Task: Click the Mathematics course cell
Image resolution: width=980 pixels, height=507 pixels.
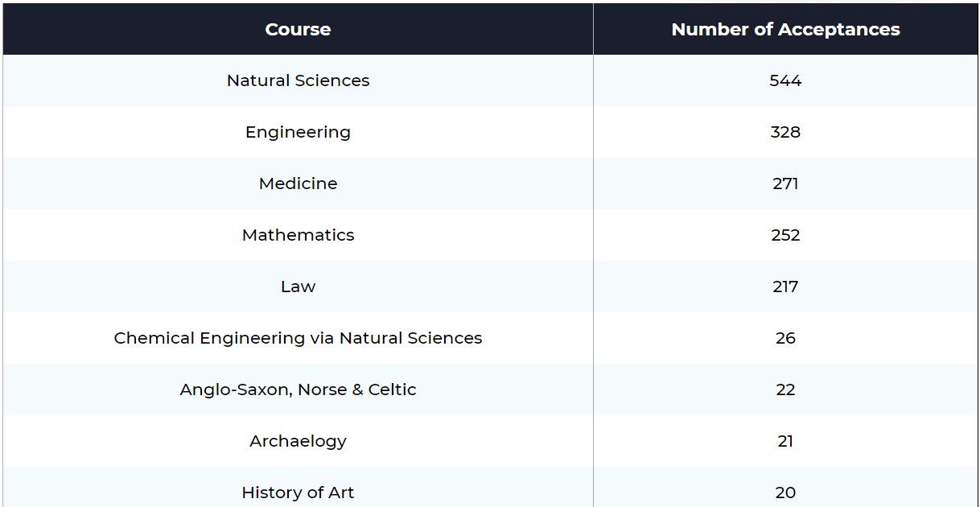Action: (x=298, y=235)
